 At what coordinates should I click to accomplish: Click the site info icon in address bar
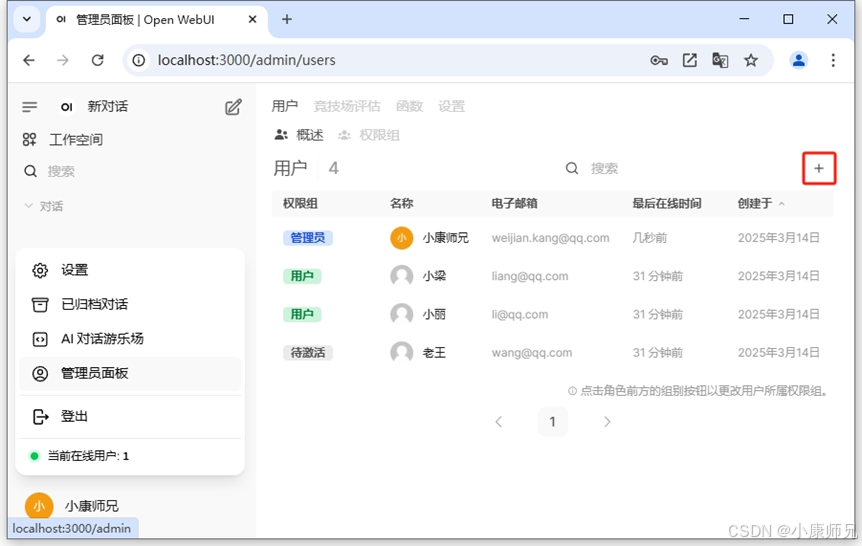point(139,60)
